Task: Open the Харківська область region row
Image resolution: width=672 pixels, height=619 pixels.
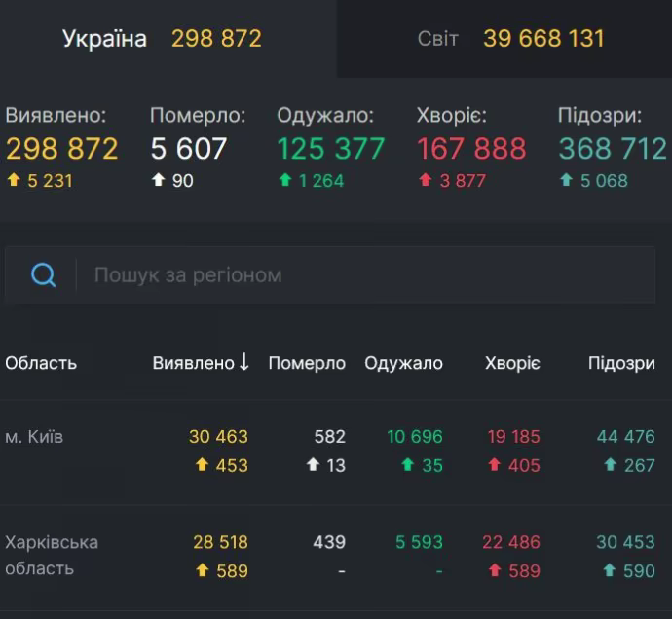Action: tap(51, 555)
